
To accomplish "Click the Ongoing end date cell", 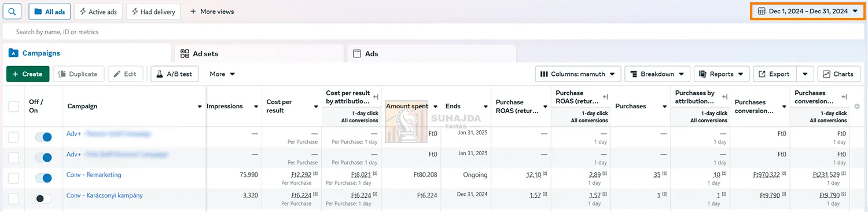I will 475,175.
